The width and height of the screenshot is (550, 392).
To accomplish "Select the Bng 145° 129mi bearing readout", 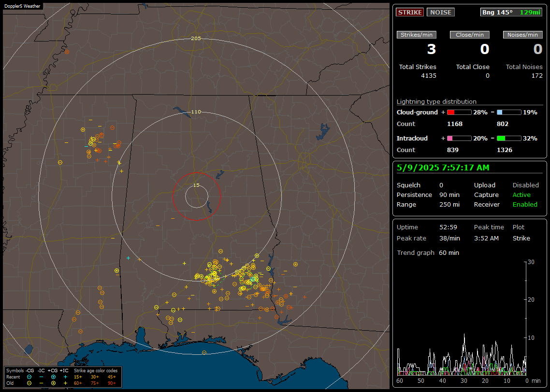I will 511,12.
